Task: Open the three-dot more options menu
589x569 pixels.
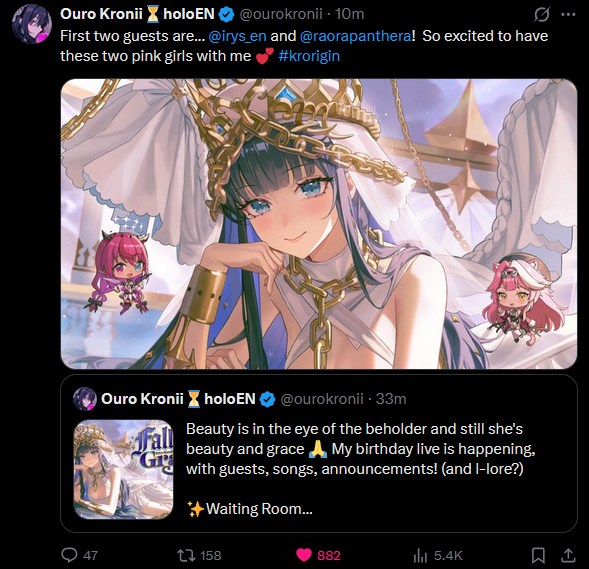Action: coord(568,15)
